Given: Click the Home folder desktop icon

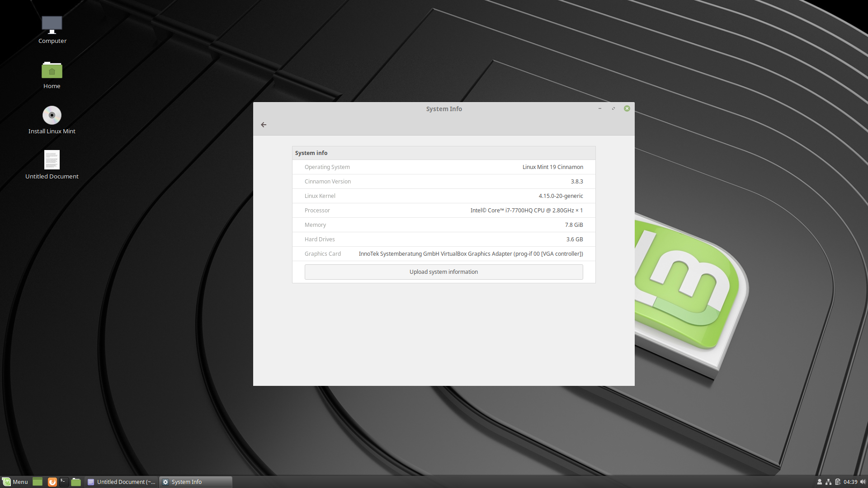Looking at the screenshot, I should tap(51, 70).
